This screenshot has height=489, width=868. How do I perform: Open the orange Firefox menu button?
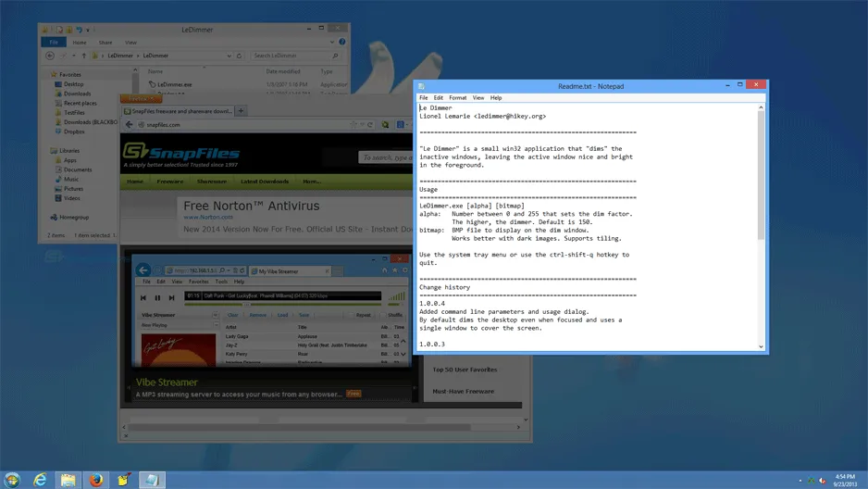141,98
